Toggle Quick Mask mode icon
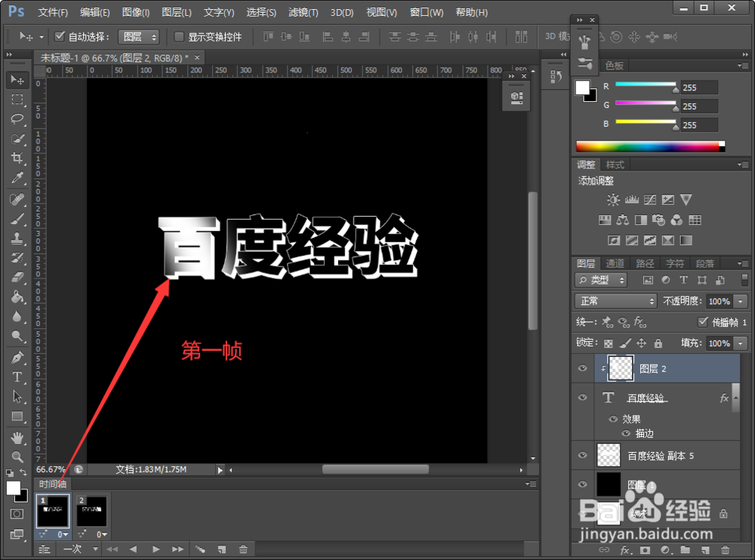 [x=17, y=514]
